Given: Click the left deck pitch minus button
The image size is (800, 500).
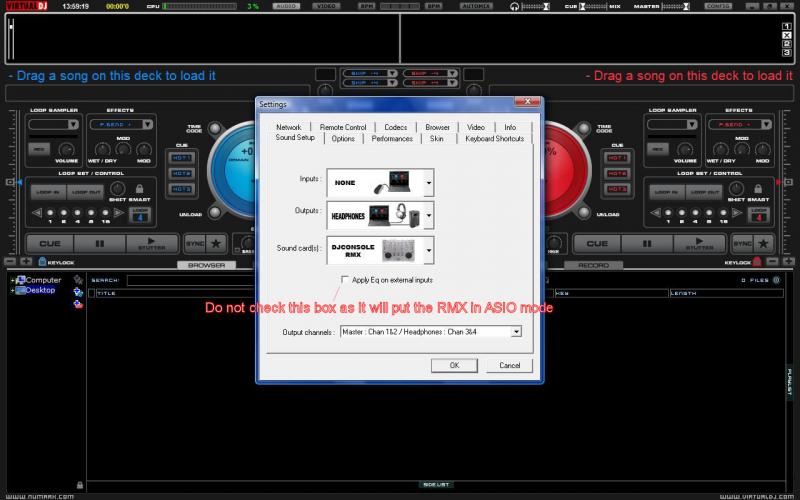Looking at the screenshot, I should point(10,262).
